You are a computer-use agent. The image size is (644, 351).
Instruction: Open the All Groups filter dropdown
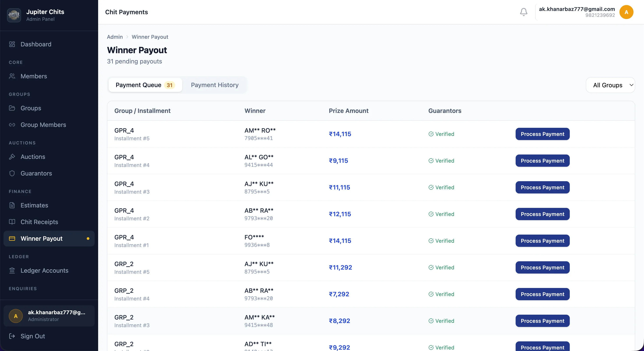pyautogui.click(x=610, y=85)
